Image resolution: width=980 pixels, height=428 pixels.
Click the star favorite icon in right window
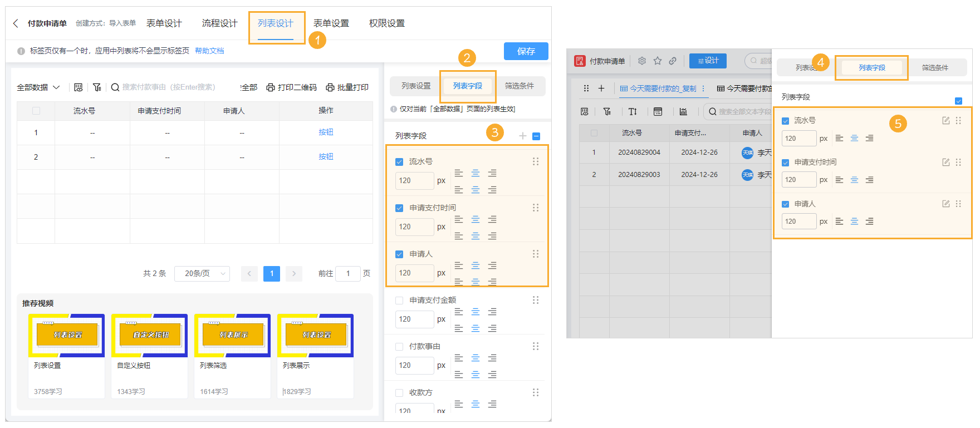coord(658,61)
